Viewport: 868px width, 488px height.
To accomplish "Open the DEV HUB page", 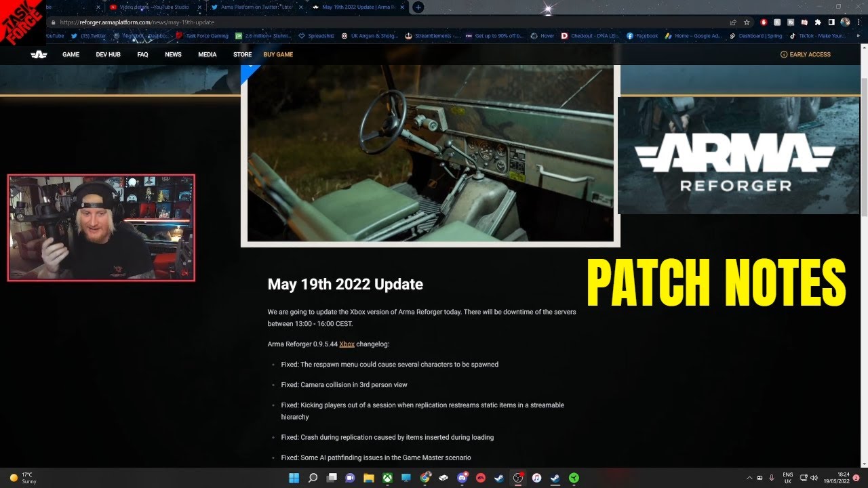I will tap(108, 54).
